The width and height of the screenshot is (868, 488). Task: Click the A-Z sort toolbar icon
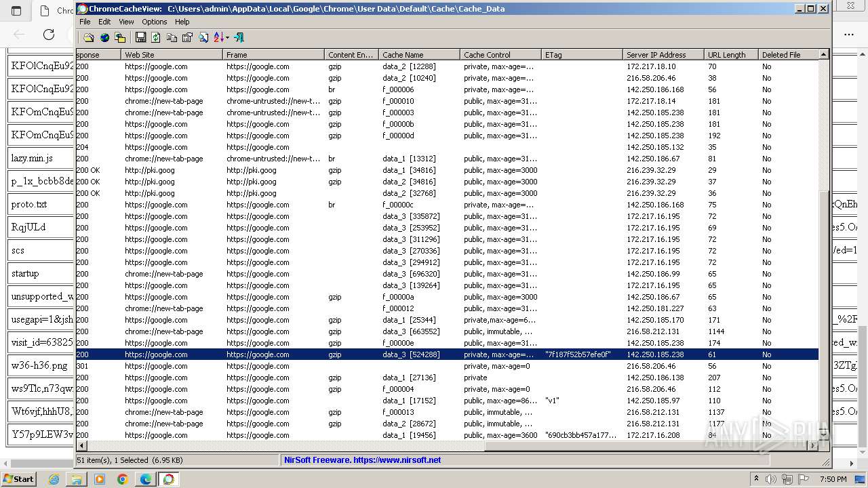click(218, 37)
